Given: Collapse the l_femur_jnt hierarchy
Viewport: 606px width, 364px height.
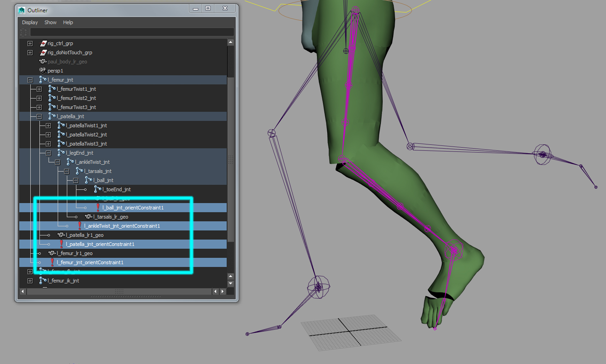Looking at the screenshot, I should 30,80.
